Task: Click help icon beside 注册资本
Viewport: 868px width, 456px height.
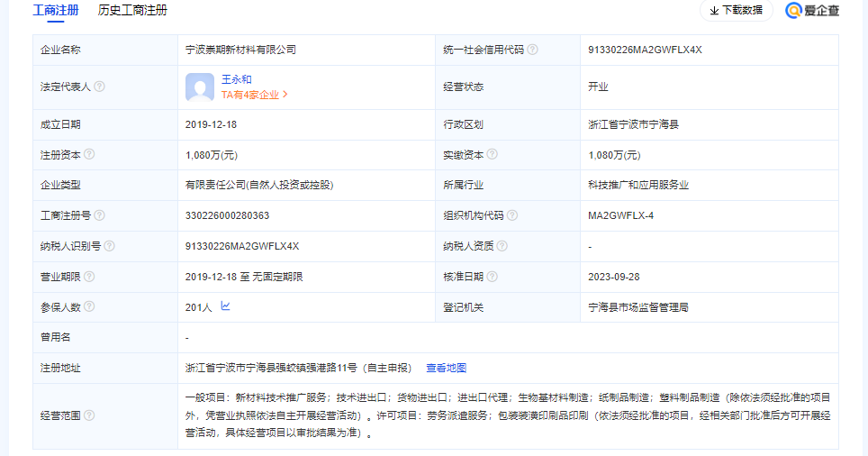Action: click(89, 154)
